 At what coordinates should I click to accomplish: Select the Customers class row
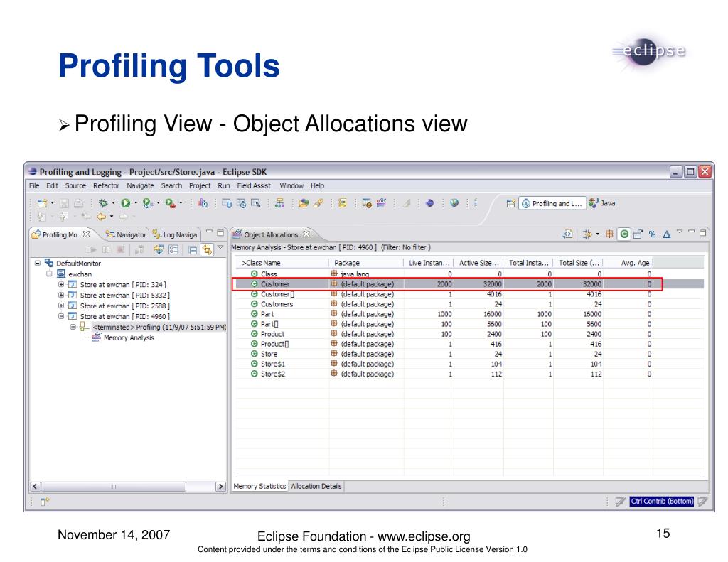point(470,304)
